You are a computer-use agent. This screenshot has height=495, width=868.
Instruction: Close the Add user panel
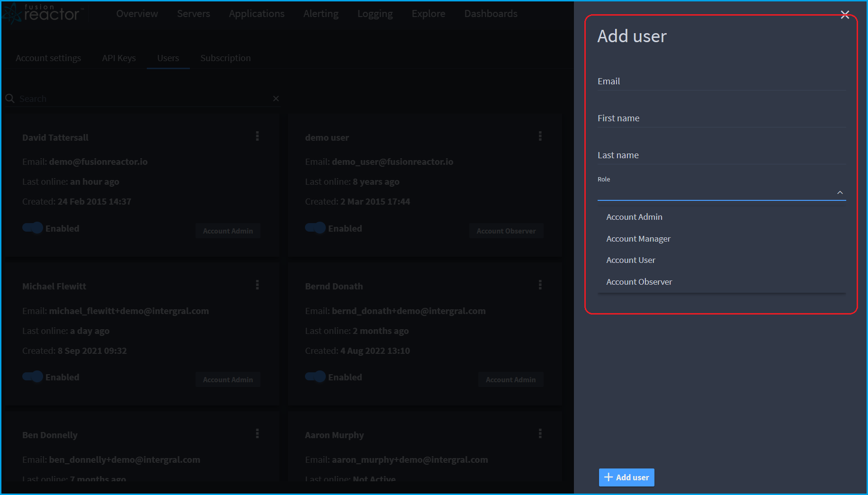[x=845, y=14]
